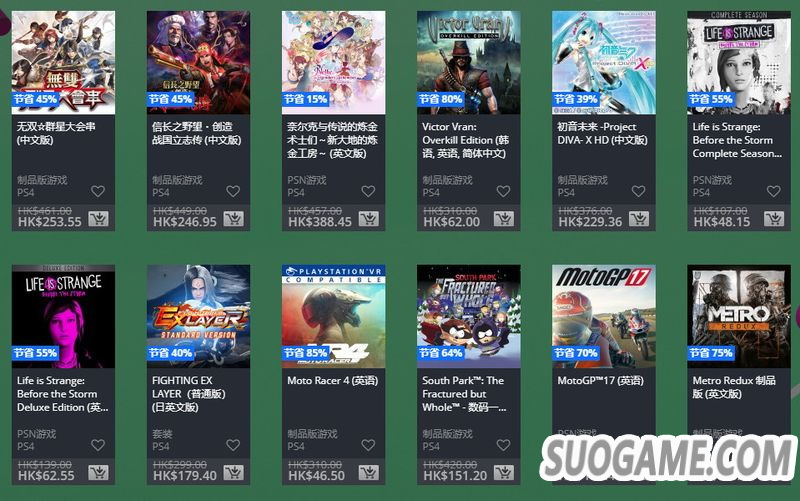Add HK$253.55 Warriors All-Stars game to cart

(98, 219)
